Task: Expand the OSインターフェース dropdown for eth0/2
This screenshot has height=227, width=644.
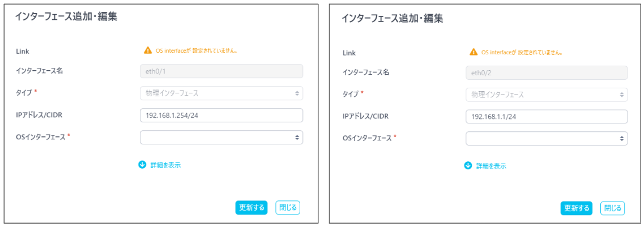Action: pyautogui.click(x=547, y=138)
